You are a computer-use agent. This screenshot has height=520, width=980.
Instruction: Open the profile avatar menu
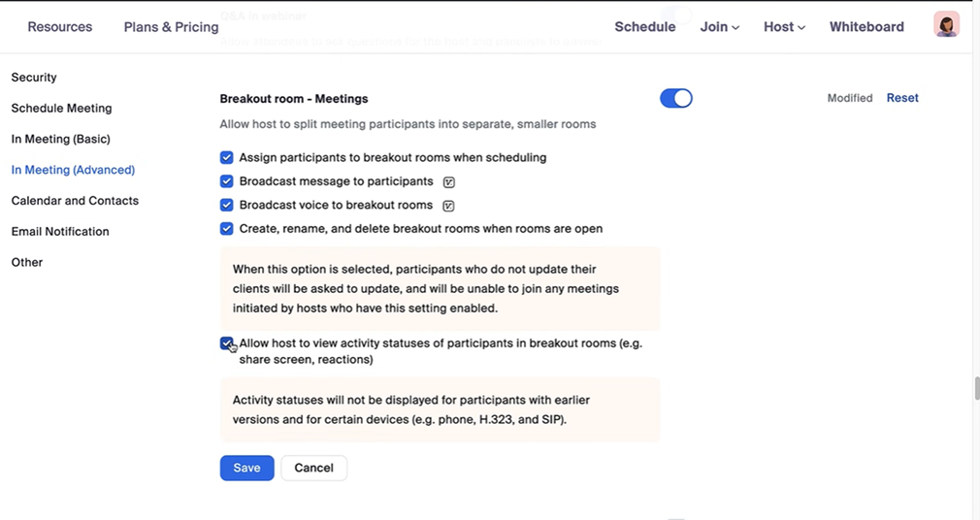click(946, 25)
